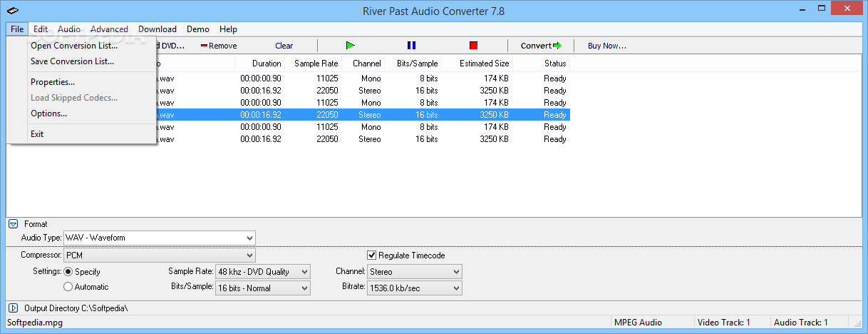Open the Advanced menu
Screen dimensions: 868x334
coord(109,29)
